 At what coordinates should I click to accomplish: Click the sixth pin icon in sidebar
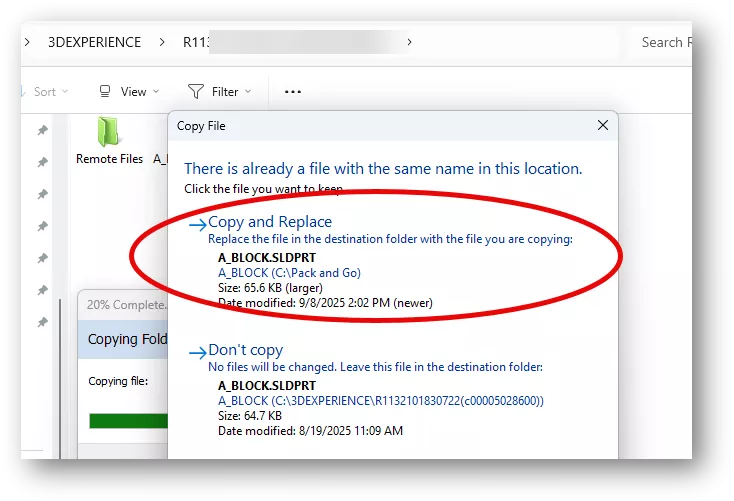(43, 290)
